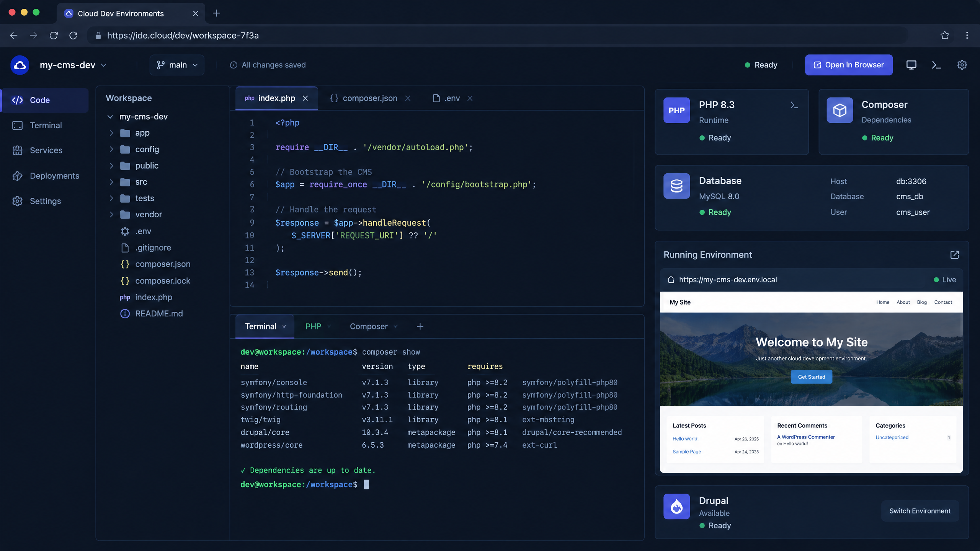Click the PHP runtime badge icon

tap(676, 110)
